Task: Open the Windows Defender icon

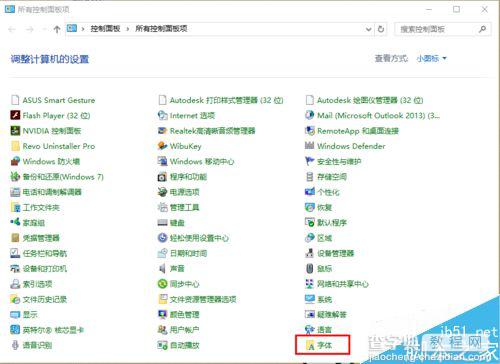Action: point(310,146)
